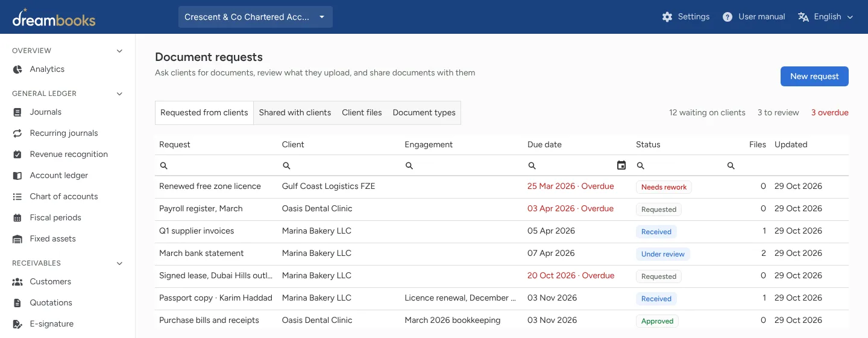The width and height of the screenshot is (868, 338).
Task: Click the Revenue recognition calendar icon
Action: (x=17, y=155)
